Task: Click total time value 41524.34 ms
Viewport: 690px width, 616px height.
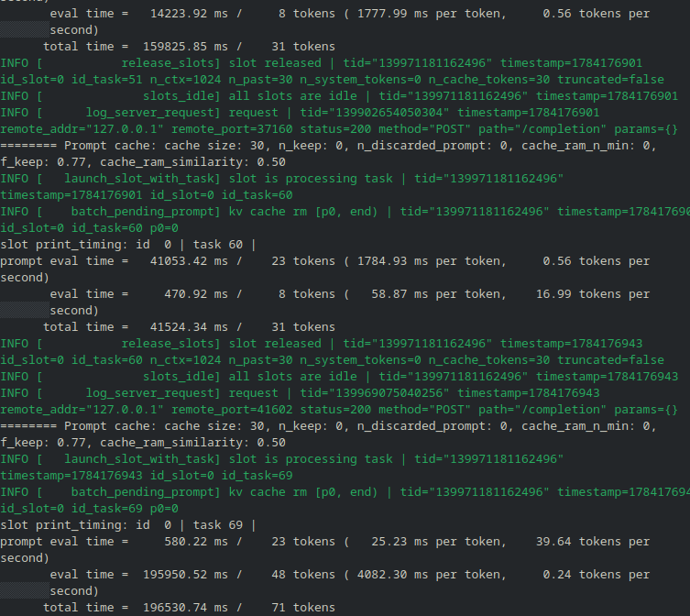Action: (189, 327)
